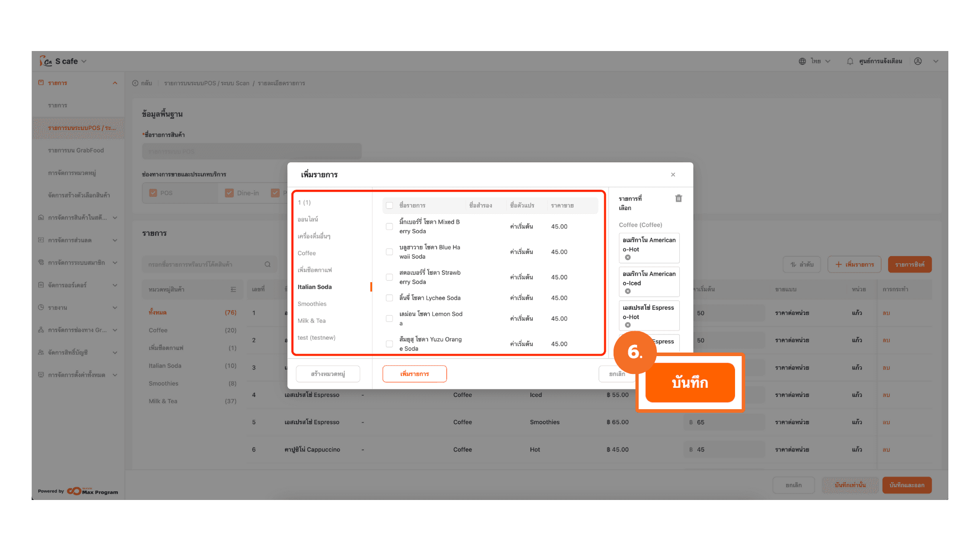Click category list icon beside หมวดหมู่สินค้า
This screenshot has width=980, height=551.
click(233, 289)
